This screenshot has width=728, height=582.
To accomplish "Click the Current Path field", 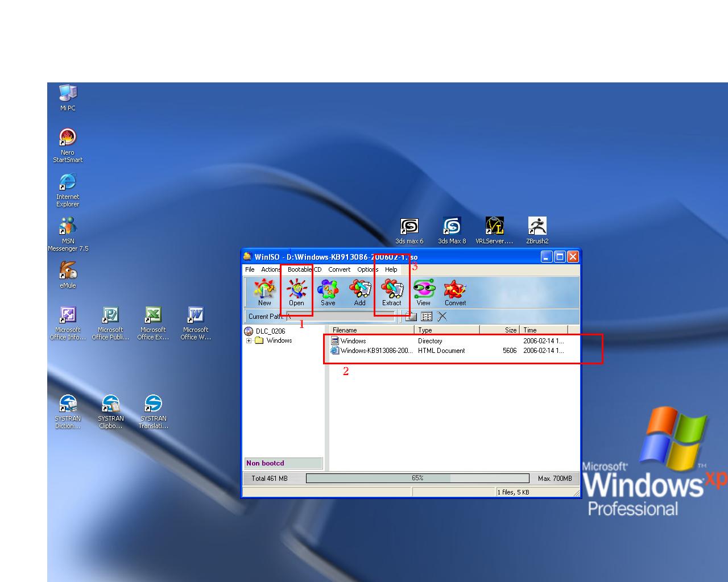I will tap(340, 317).
